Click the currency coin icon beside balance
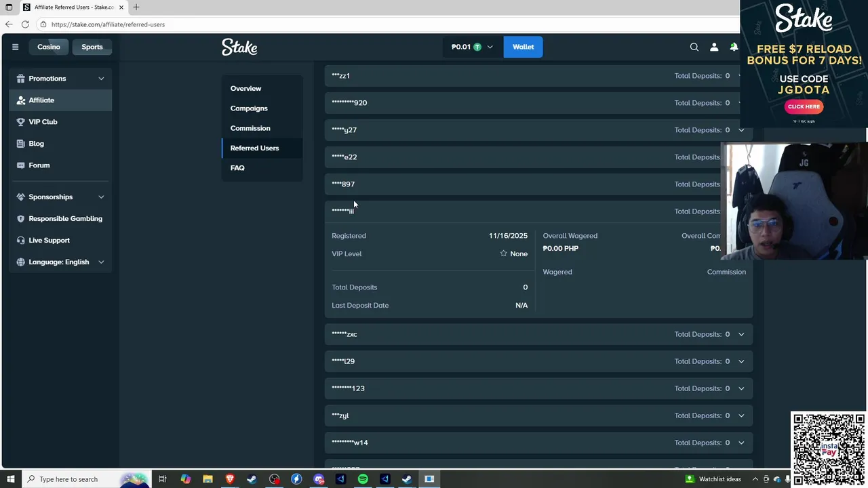Image resolution: width=868 pixels, height=488 pixels. point(477,47)
